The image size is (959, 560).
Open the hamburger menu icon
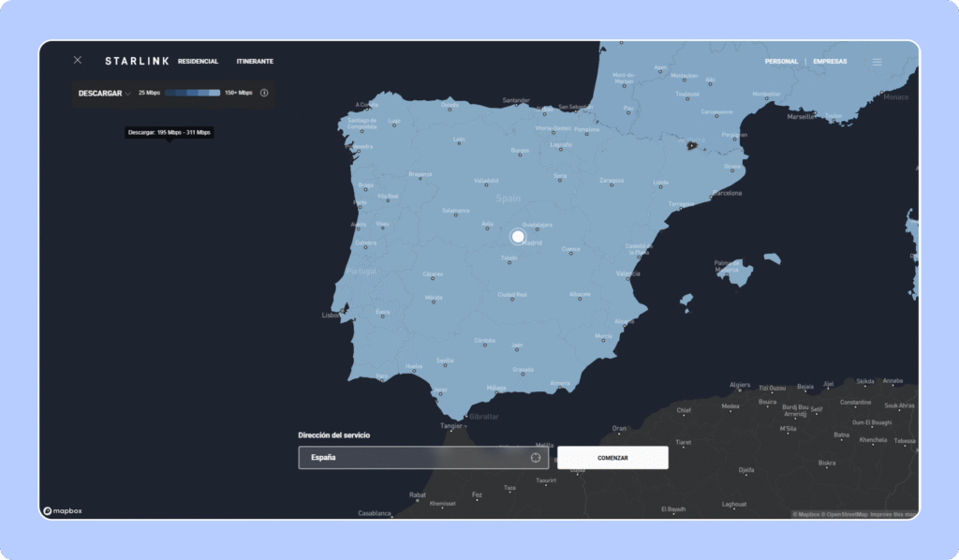(877, 62)
